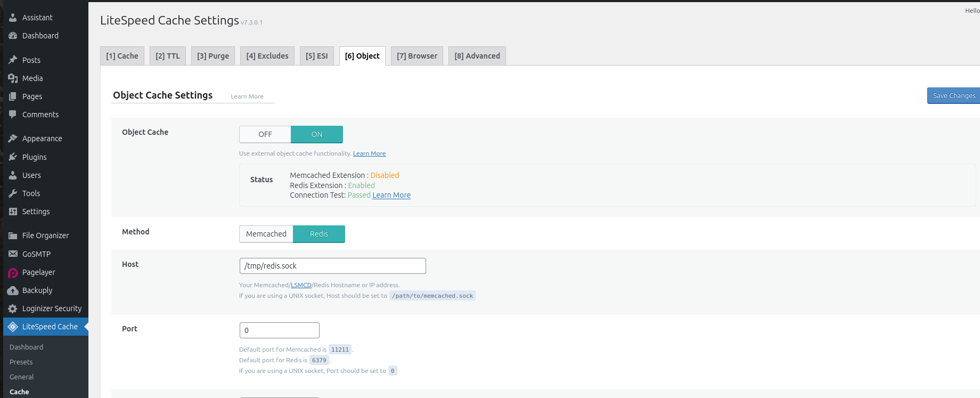Click the Media library icon

13,78
